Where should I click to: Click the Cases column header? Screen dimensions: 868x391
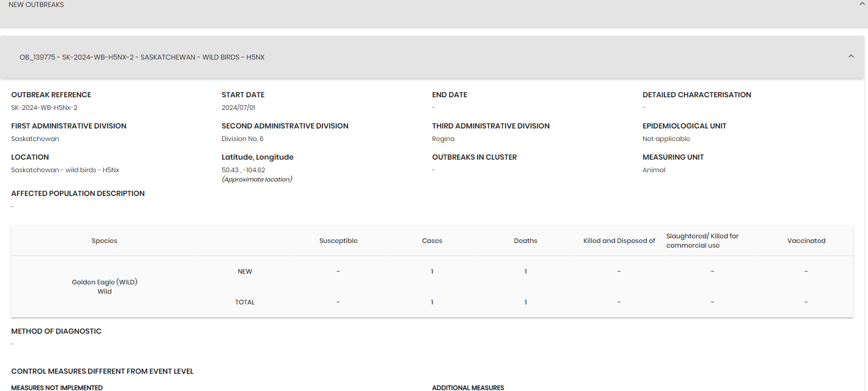(432, 241)
